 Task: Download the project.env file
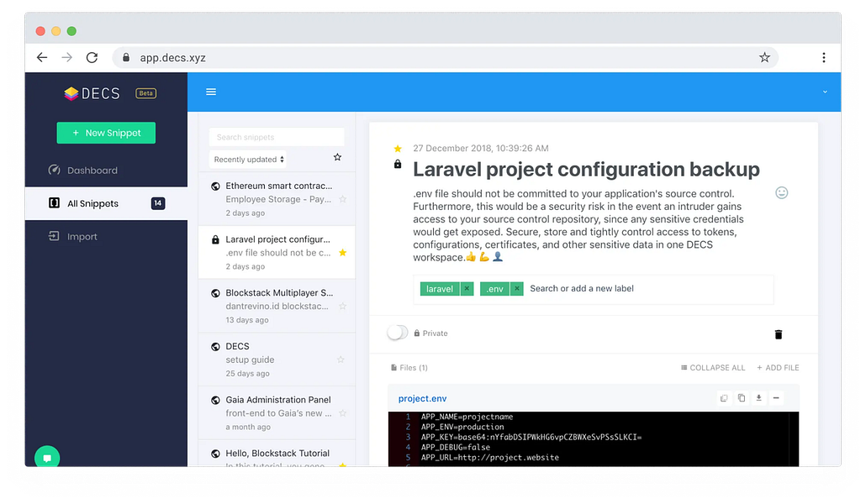click(x=759, y=398)
